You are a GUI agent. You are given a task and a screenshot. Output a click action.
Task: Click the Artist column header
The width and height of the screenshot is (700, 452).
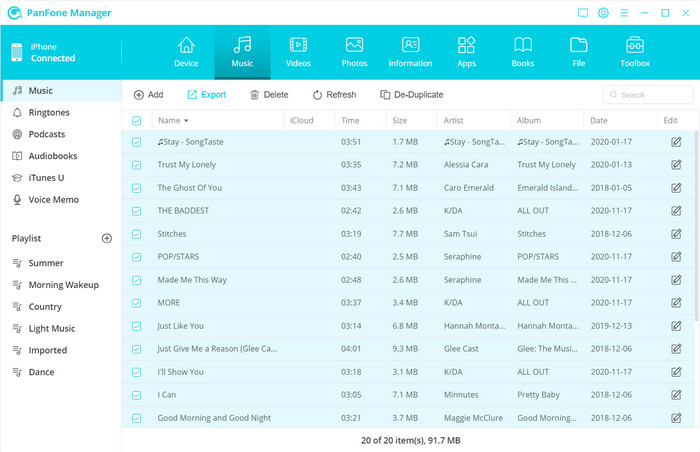[x=474, y=121]
